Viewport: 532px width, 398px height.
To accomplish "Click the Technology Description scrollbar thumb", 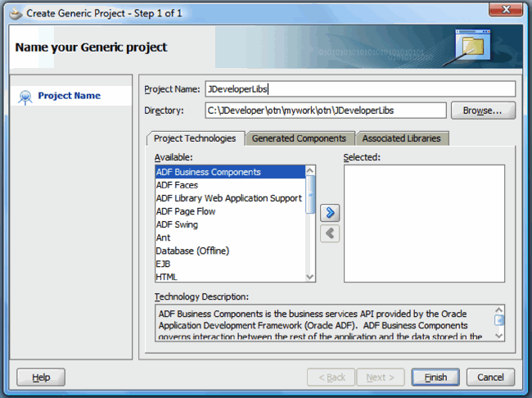I will (x=498, y=320).
